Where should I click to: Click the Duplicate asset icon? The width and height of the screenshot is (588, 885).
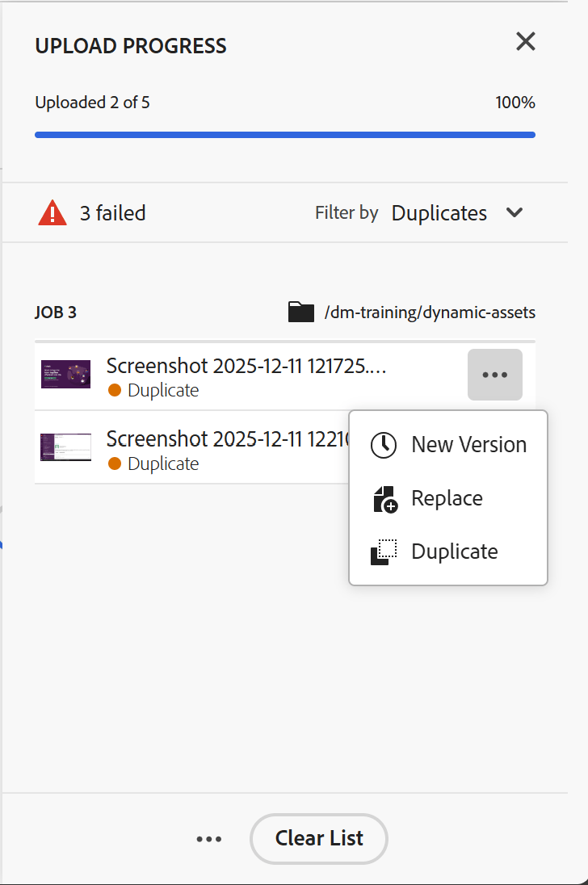tap(383, 551)
